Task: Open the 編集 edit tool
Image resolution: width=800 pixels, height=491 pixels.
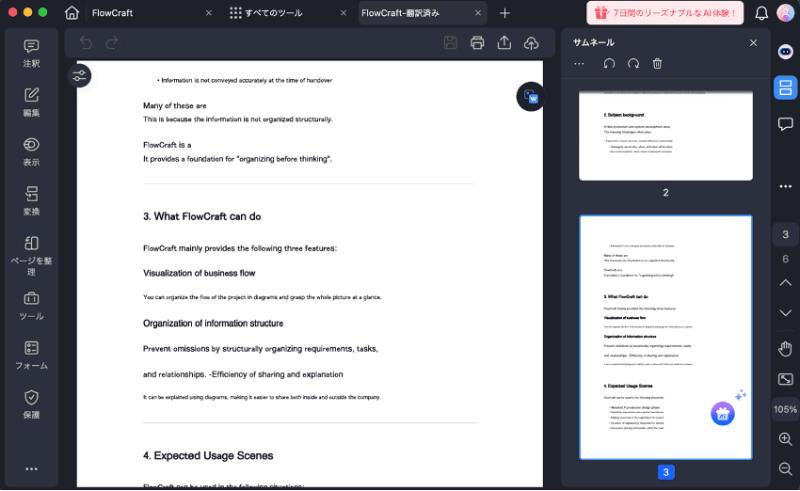Action: click(31, 103)
